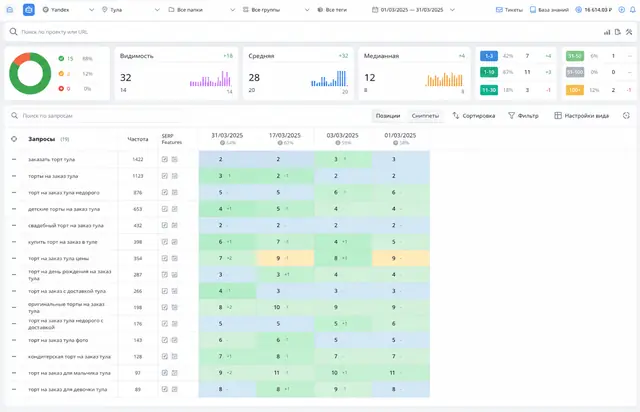Click the highlighted blue project icon

pos(29,9)
